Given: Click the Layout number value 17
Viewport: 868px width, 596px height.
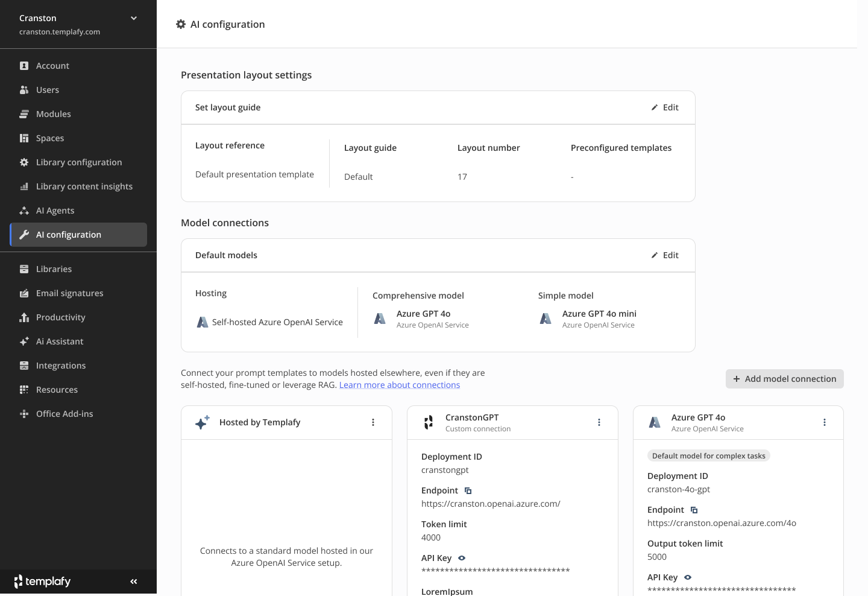Looking at the screenshot, I should [462, 177].
